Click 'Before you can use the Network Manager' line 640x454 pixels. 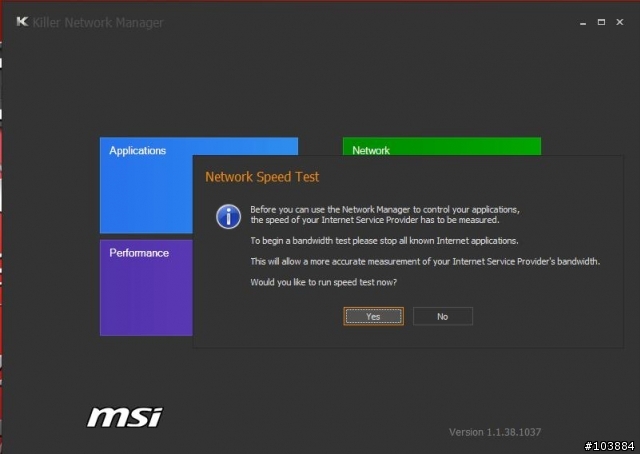click(x=385, y=209)
